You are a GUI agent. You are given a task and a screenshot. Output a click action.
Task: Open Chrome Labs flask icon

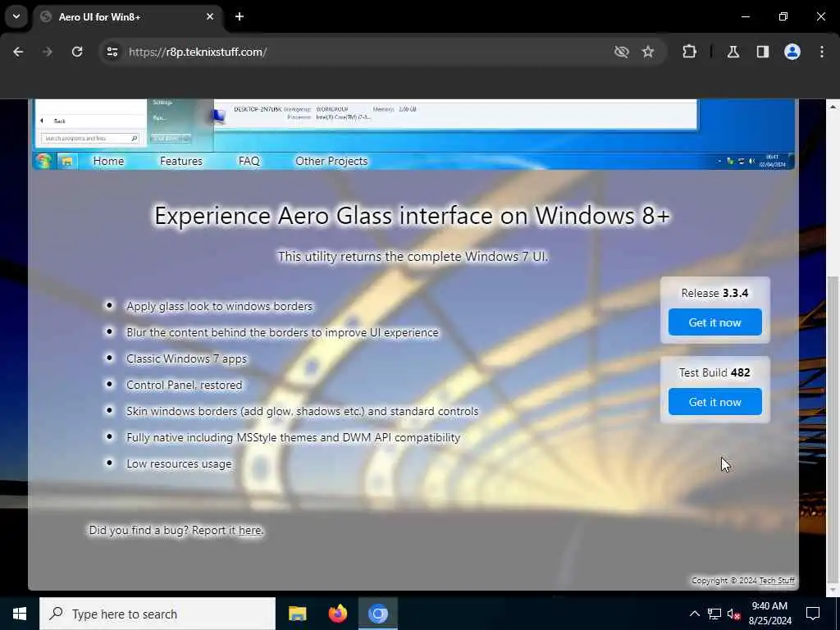[x=733, y=52]
